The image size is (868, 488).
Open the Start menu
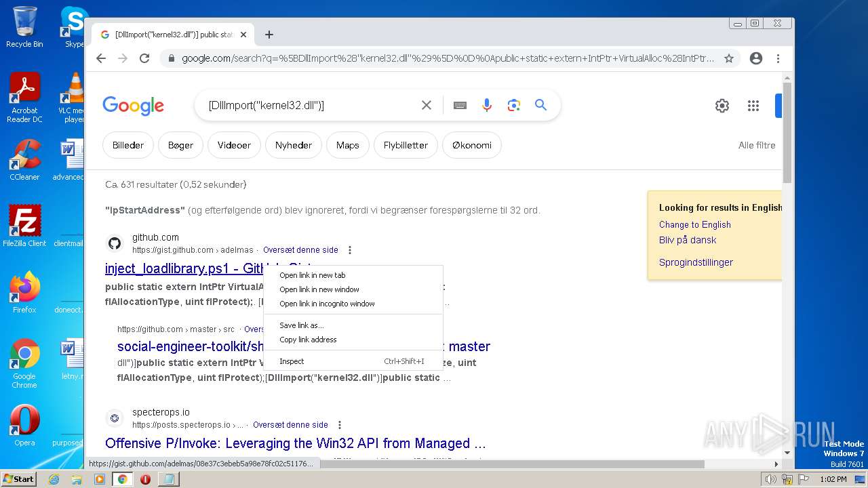pyautogui.click(x=18, y=479)
